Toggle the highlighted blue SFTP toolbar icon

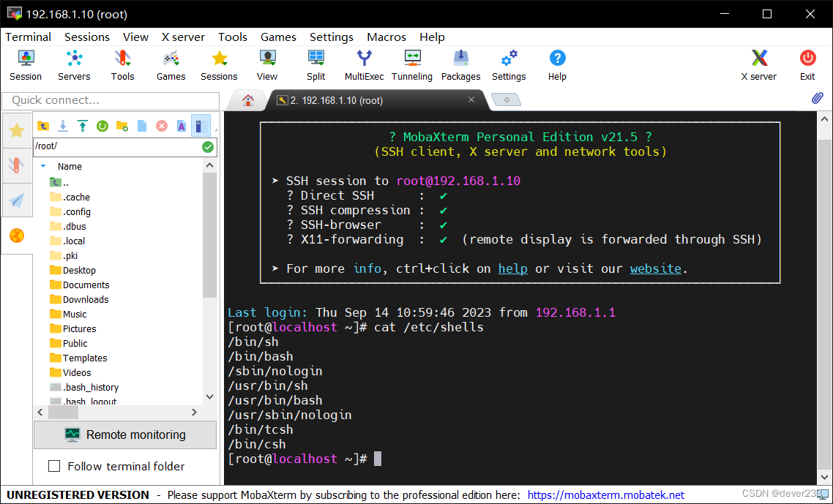click(201, 126)
